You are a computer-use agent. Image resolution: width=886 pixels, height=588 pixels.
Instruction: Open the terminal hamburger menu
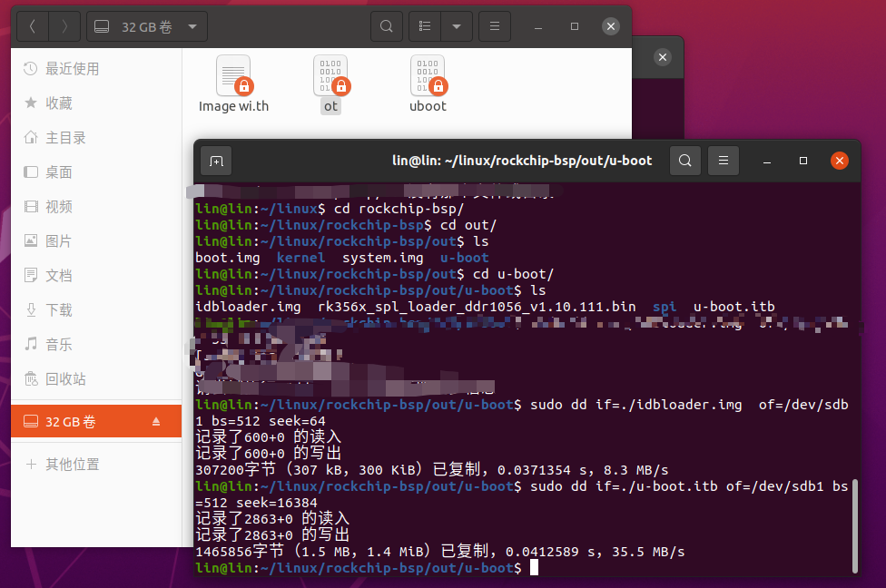point(724,161)
